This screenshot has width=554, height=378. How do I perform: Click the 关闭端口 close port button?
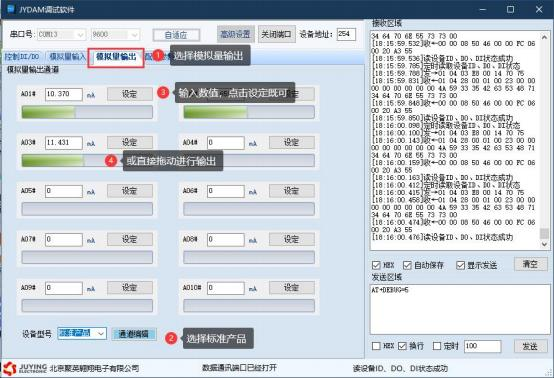tap(276, 34)
